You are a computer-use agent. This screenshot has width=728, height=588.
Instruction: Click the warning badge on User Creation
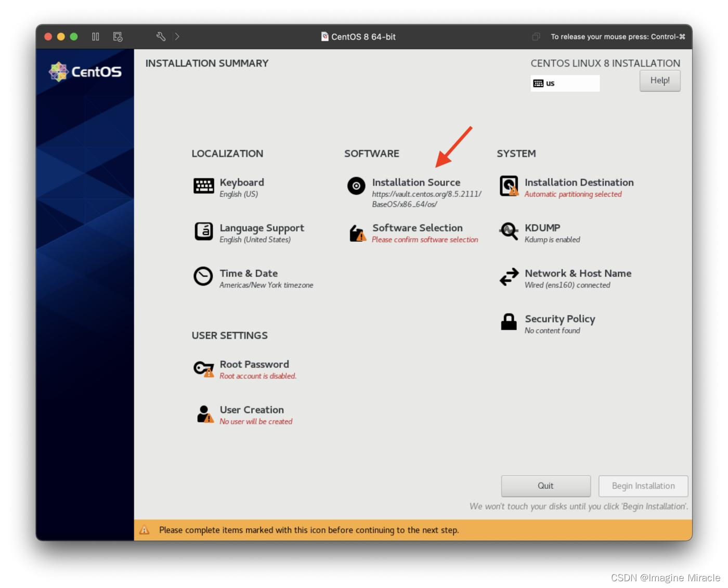coord(209,419)
